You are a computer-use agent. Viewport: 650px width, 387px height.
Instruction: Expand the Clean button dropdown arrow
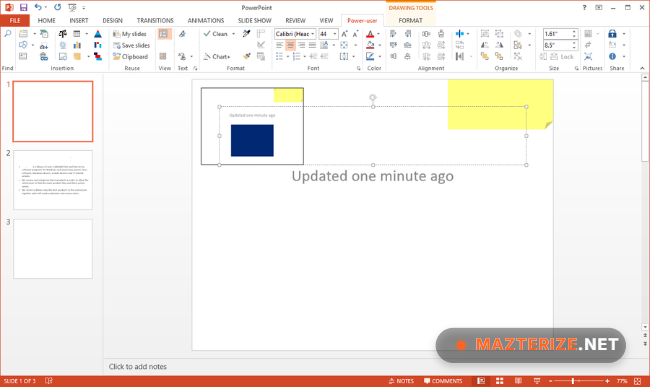tap(233, 34)
